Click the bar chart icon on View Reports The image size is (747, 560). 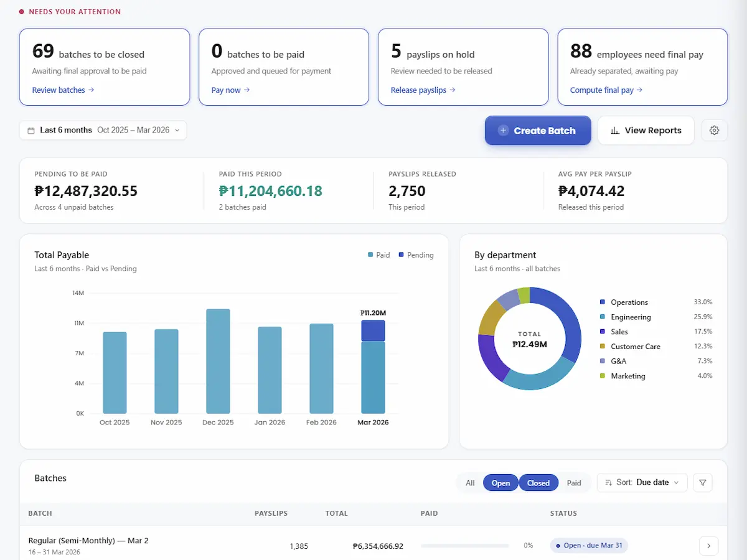[615, 131]
